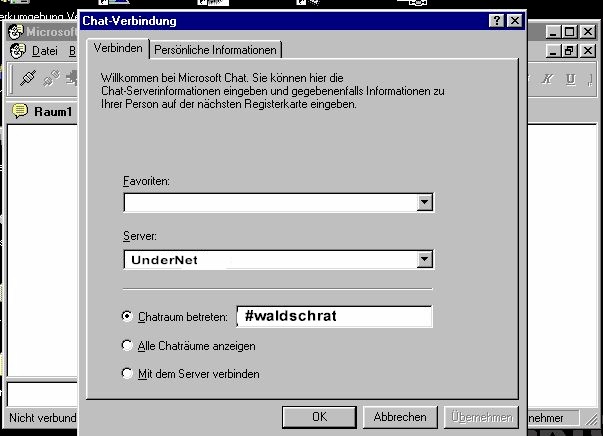Select the Verbinden tab
The width and height of the screenshot is (603, 436).
point(118,48)
